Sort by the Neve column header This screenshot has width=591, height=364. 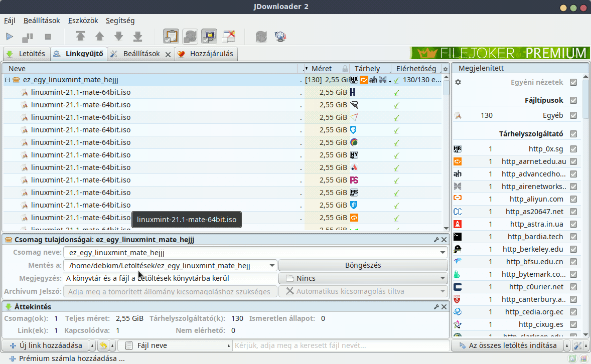coord(151,69)
